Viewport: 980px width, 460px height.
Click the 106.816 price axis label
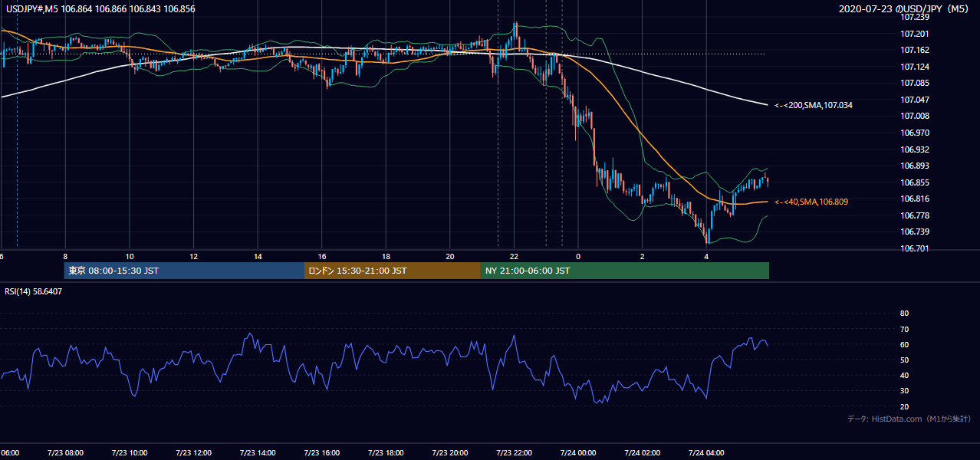(916, 199)
